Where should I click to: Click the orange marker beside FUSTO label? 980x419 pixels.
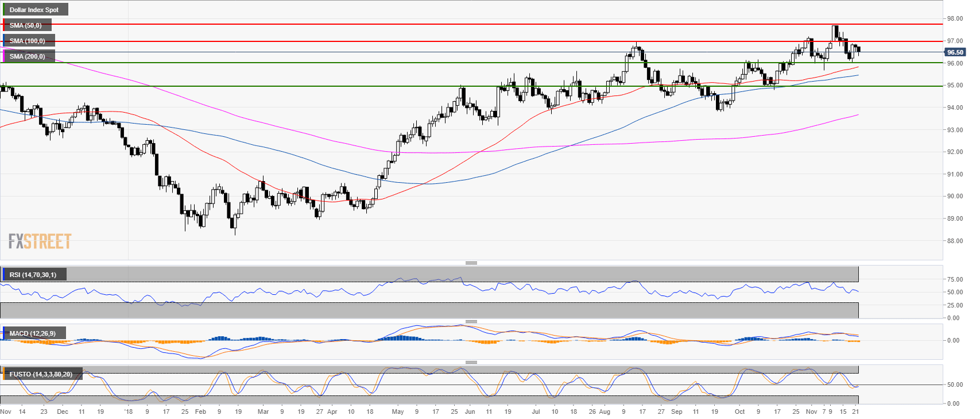[x=4, y=374]
